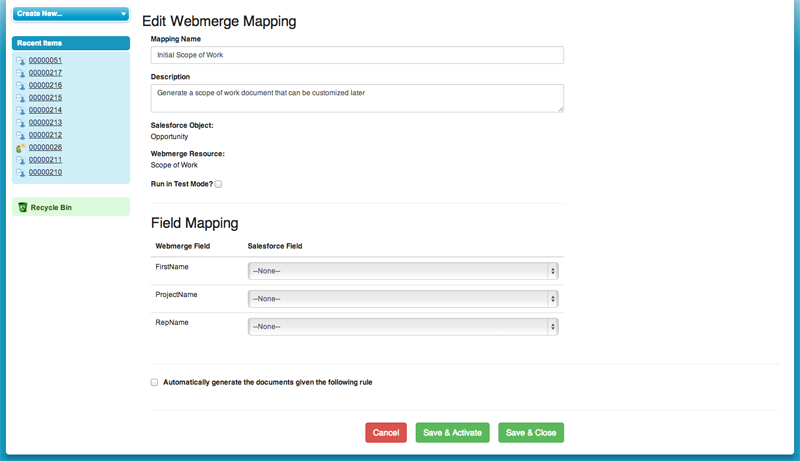The height and width of the screenshot is (461, 800).
Task: Open recent item link 00000026
Action: tap(45, 147)
